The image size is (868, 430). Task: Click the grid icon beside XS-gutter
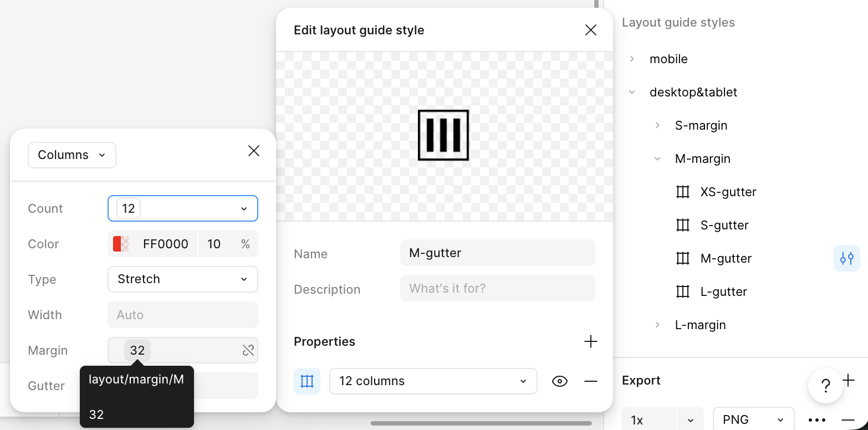tap(682, 192)
